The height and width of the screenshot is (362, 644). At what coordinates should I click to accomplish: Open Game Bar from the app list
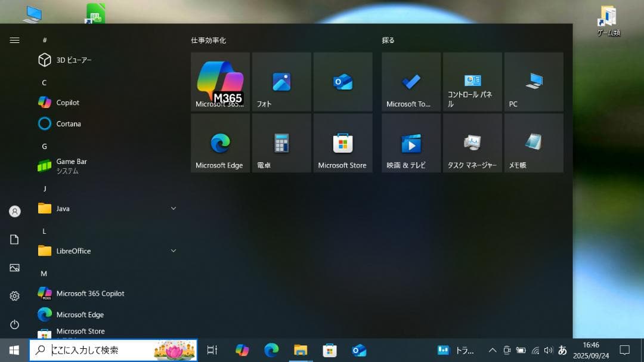pyautogui.click(x=107, y=166)
